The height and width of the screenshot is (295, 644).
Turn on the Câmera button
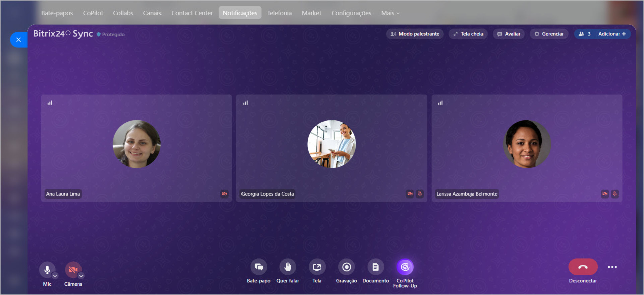click(x=73, y=270)
